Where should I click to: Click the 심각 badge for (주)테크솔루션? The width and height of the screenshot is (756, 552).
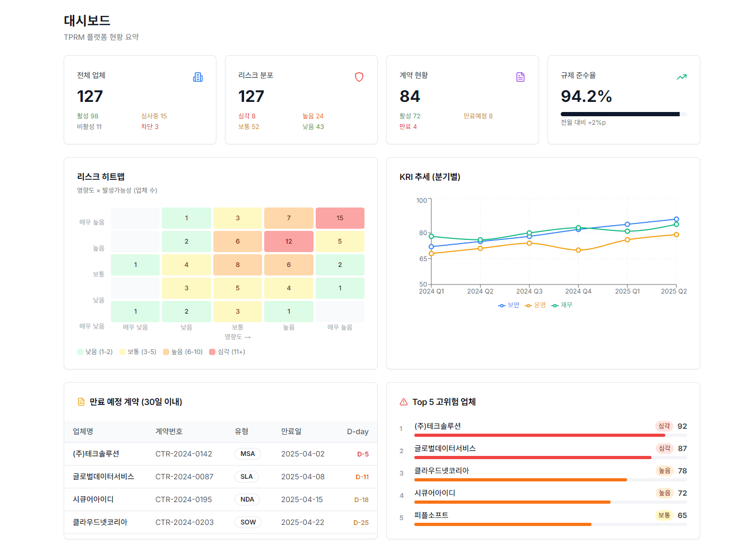(664, 426)
